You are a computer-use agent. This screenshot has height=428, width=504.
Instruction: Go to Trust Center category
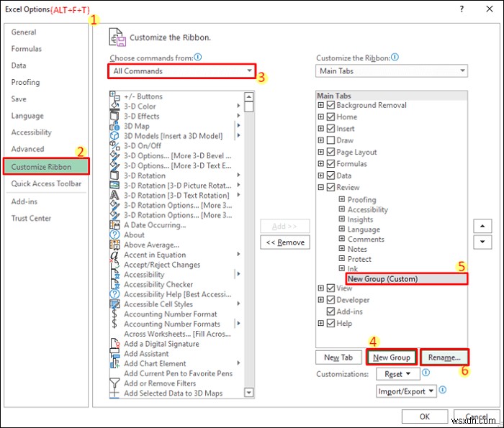[31, 219]
